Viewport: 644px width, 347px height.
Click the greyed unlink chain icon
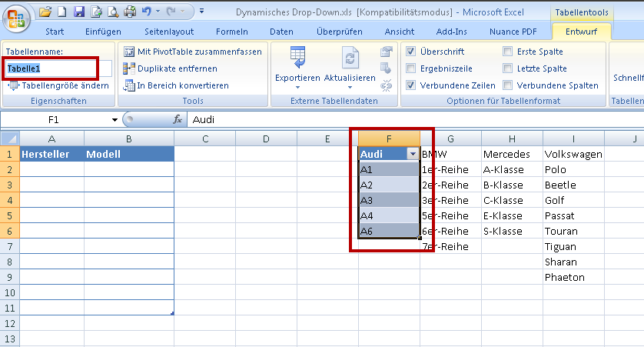pyautogui.click(x=386, y=85)
